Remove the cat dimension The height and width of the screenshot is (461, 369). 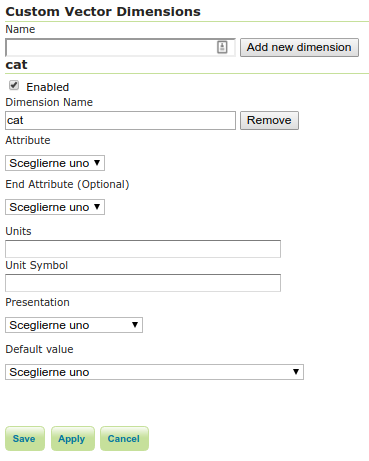click(269, 120)
